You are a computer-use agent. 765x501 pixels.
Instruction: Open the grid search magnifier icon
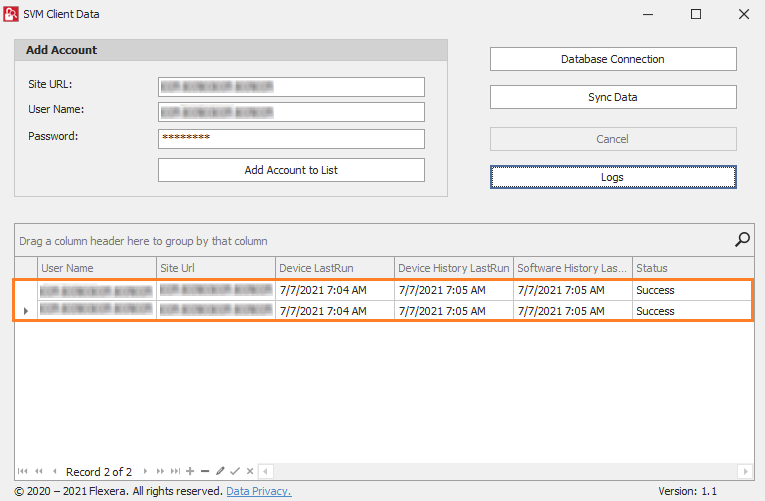pos(742,240)
